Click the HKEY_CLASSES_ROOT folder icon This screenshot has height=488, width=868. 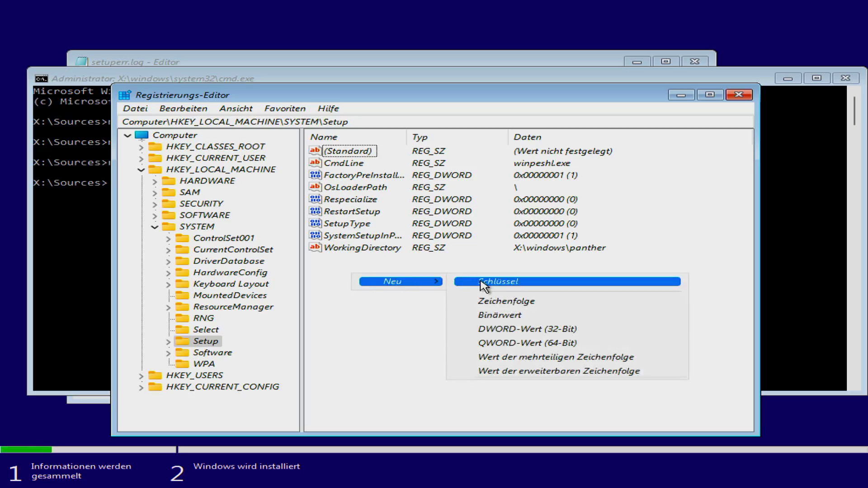tap(155, 146)
